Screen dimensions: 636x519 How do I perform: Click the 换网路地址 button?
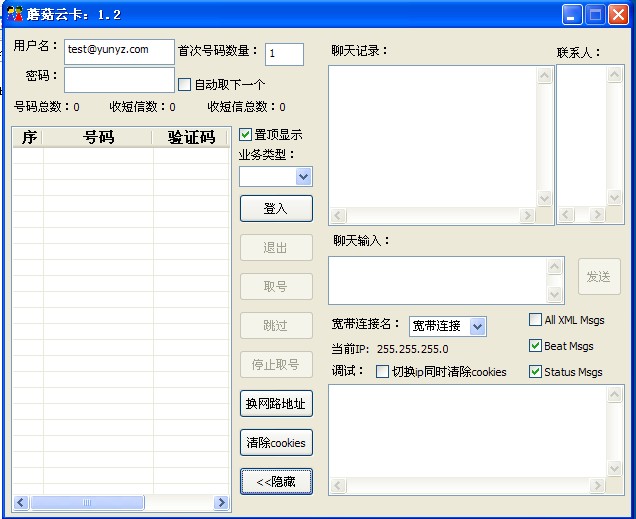click(x=276, y=403)
